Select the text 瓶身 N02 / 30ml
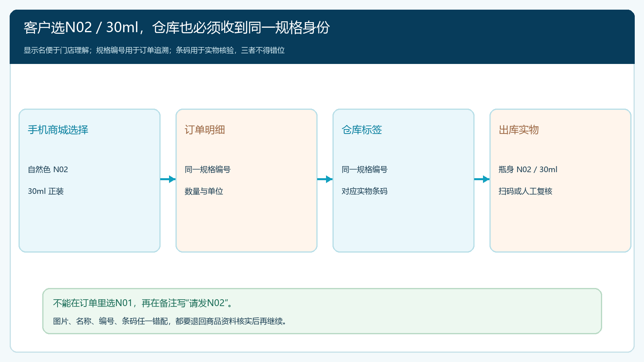The width and height of the screenshot is (644, 362). click(x=528, y=169)
